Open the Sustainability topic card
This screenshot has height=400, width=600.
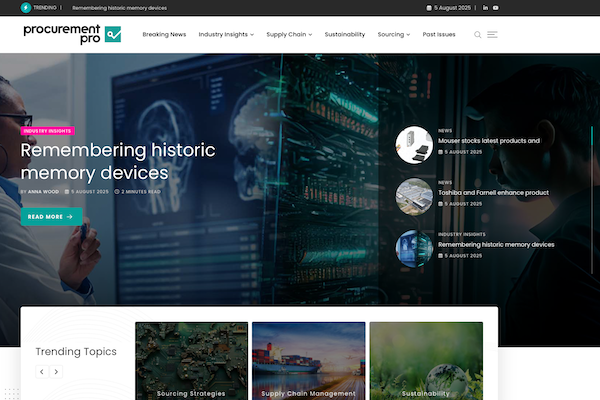pos(426,361)
